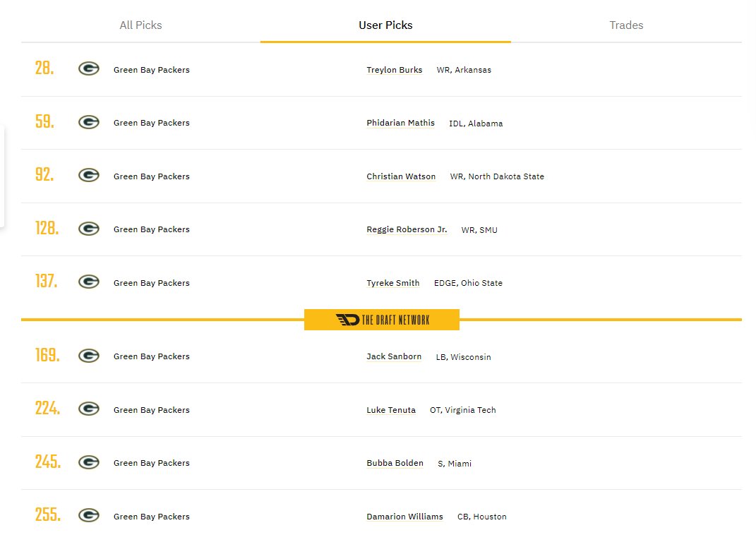
Task: Open Bubba Bolden player link
Action: coord(395,463)
